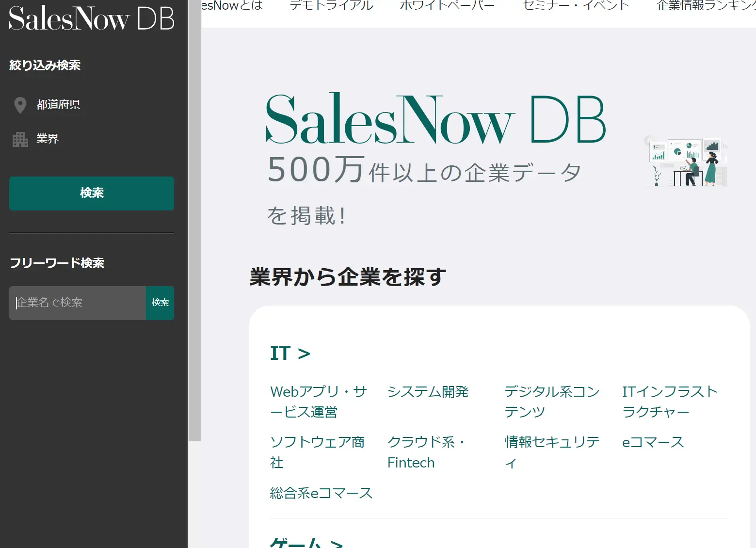
Task: Open Webアプリ・サービス運営 link
Action: (x=319, y=402)
